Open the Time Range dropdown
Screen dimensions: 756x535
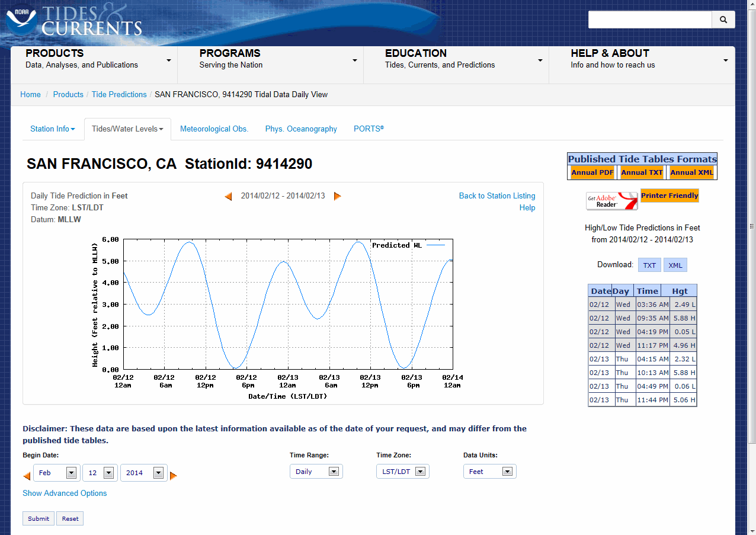point(316,472)
